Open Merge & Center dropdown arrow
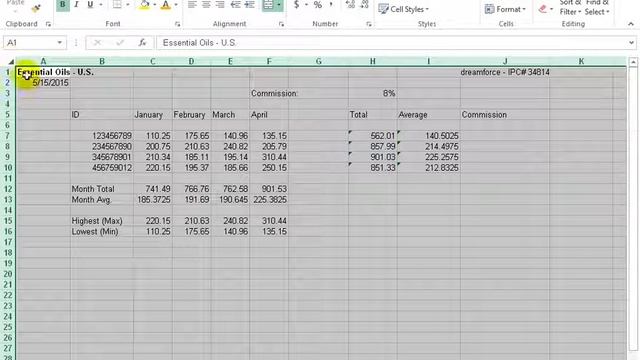Screen dimensions: 640x360 click(279, 4)
